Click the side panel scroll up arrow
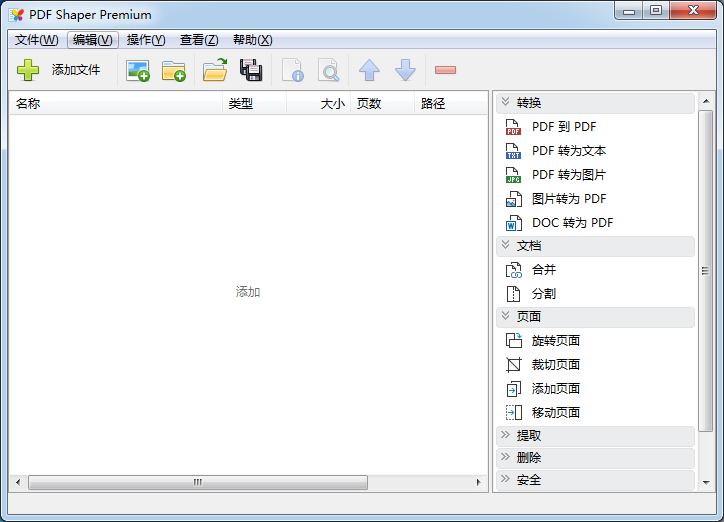 [706, 101]
